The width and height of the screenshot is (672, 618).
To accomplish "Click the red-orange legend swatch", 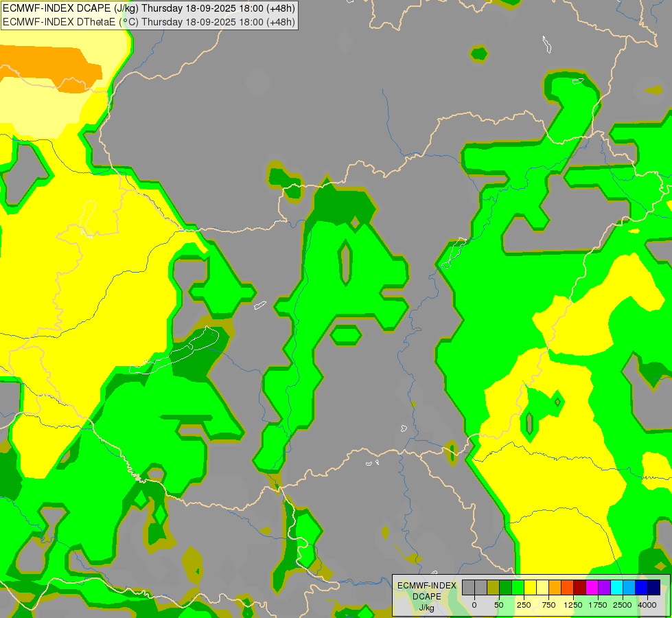I will (568, 588).
